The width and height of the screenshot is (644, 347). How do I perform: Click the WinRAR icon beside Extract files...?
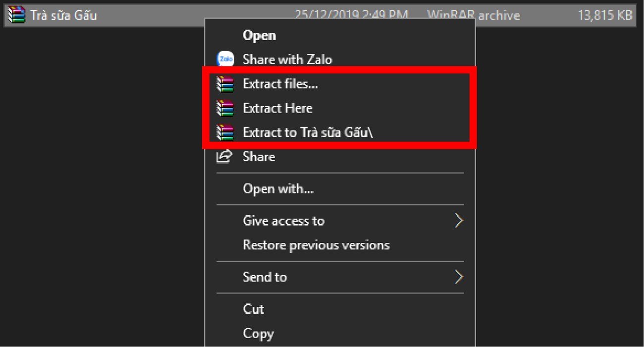point(225,84)
